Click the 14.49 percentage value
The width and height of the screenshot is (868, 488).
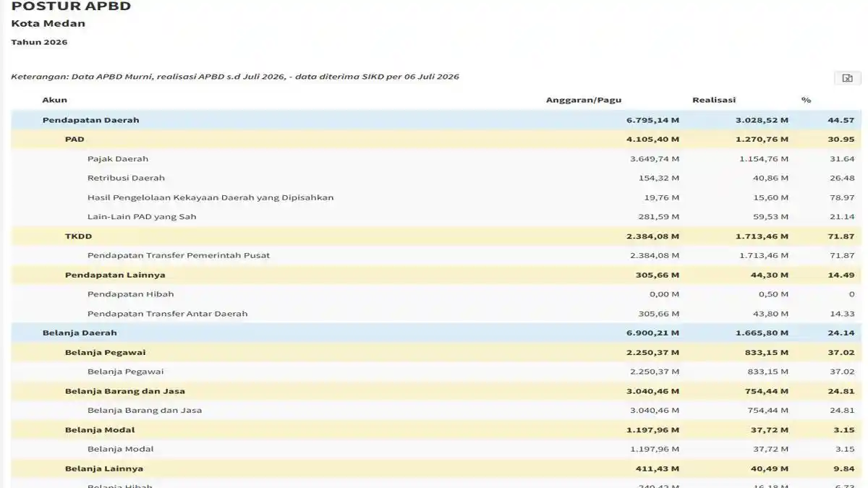[842, 275]
